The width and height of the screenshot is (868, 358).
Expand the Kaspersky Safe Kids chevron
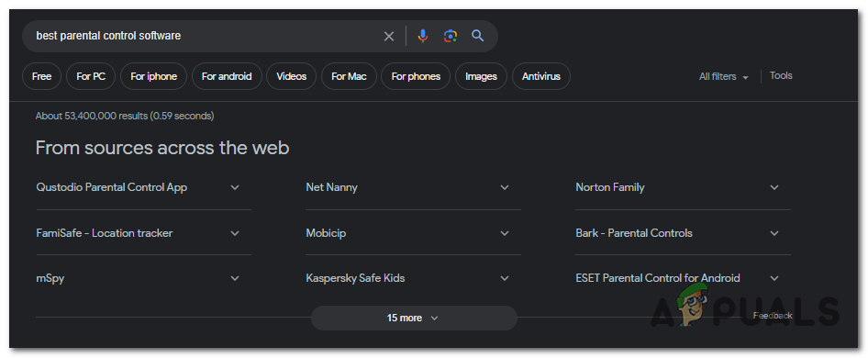(505, 278)
